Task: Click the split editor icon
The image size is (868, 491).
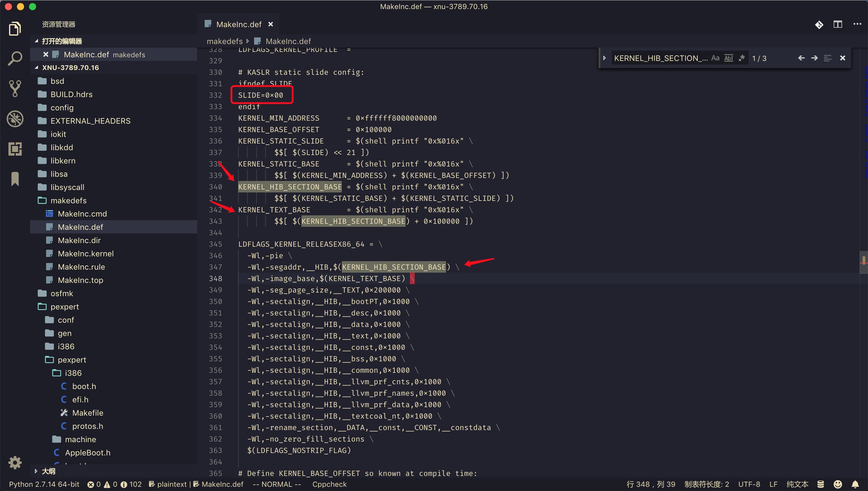Action: click(x=838, y=24)
